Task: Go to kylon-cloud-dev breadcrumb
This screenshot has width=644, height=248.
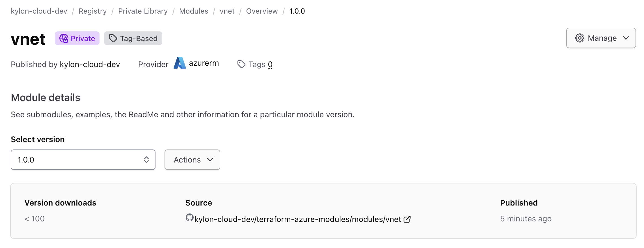Action: pos(39,11)
